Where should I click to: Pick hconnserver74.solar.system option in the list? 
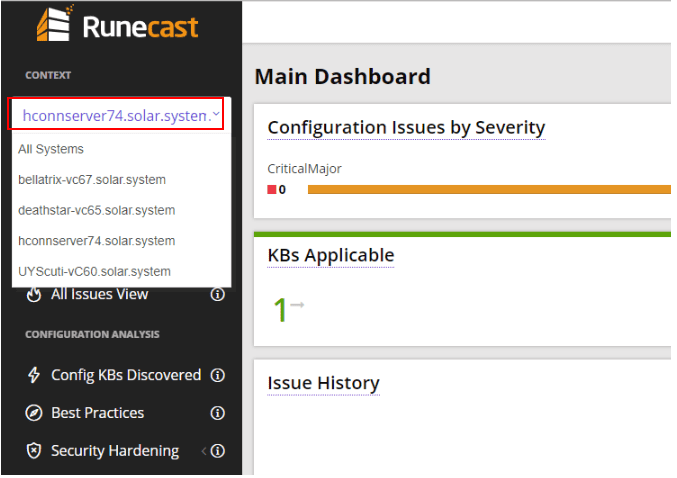coord(96,241)
